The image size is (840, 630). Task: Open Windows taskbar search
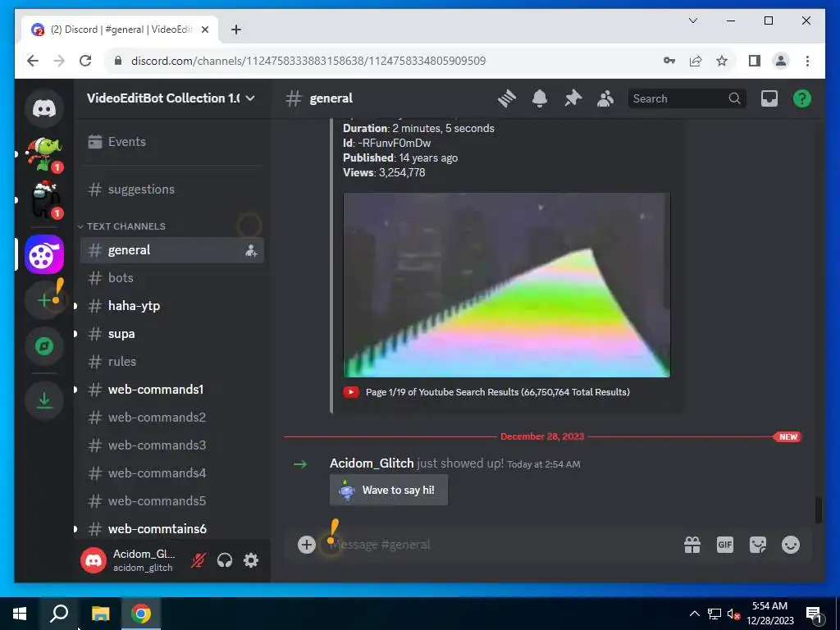coord(59,614)
